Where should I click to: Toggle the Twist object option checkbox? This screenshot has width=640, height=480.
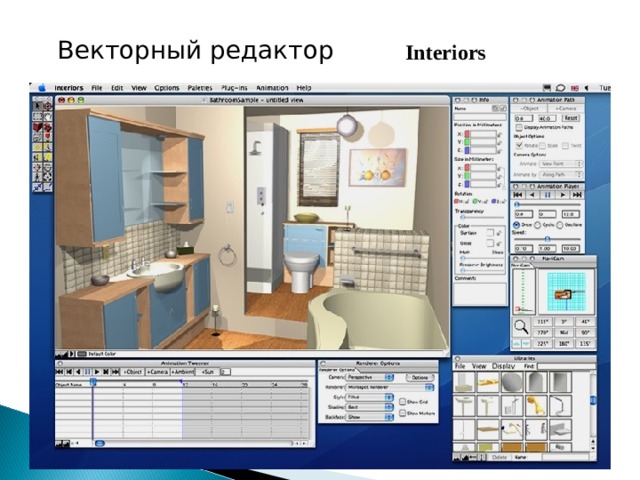click(x=565, y=146)
